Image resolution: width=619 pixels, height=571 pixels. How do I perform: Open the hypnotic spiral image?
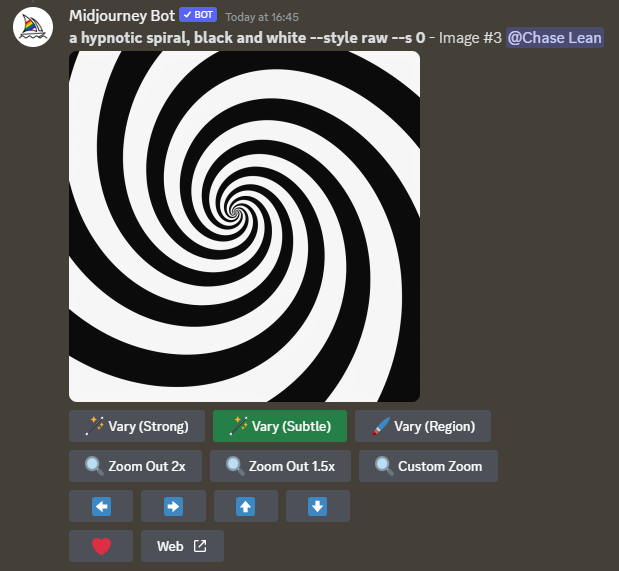[x=244, y=226]
